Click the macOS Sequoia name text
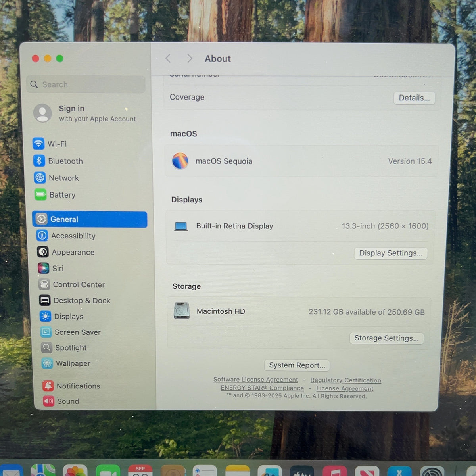476x476 pixels. point(224,161)
